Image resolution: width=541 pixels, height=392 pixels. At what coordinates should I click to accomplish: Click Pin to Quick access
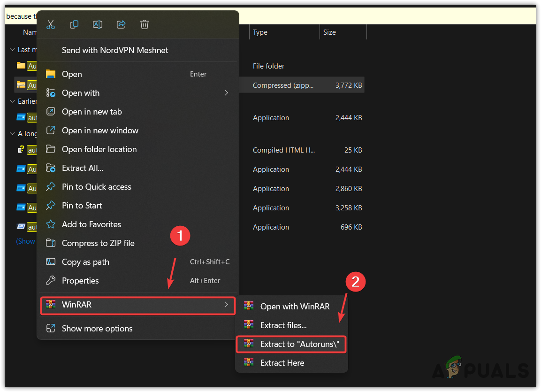coord(96,187)
